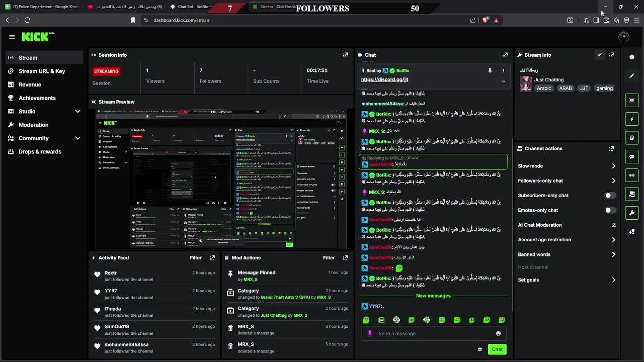Edit stream info with pencil icon in panel header

click(599, 55)
